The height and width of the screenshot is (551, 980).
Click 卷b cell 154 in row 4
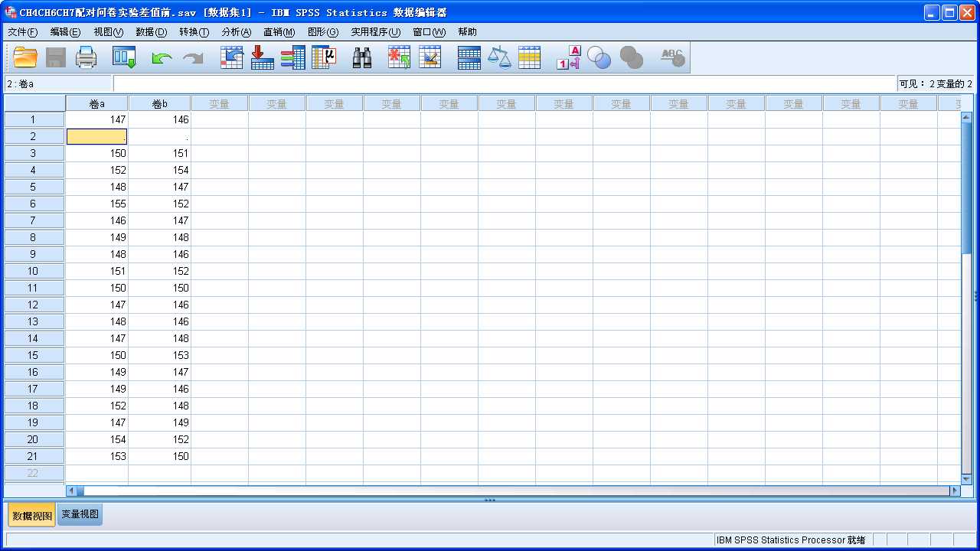(160, 170)
